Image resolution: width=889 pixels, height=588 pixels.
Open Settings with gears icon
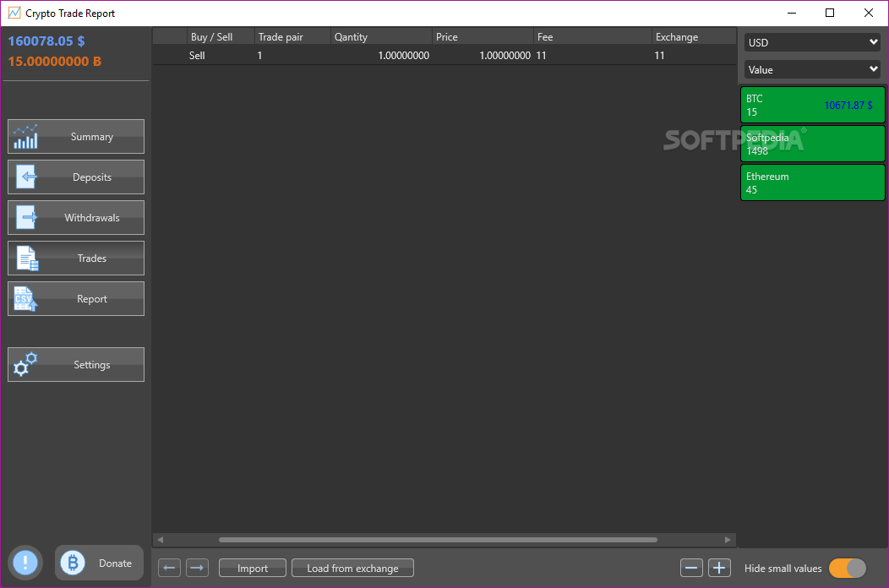(76, 365)
